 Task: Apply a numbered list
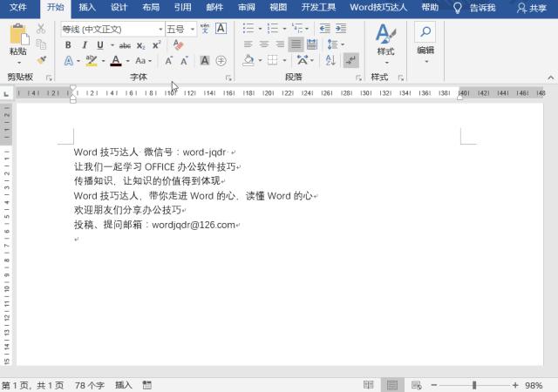point(273,28)
